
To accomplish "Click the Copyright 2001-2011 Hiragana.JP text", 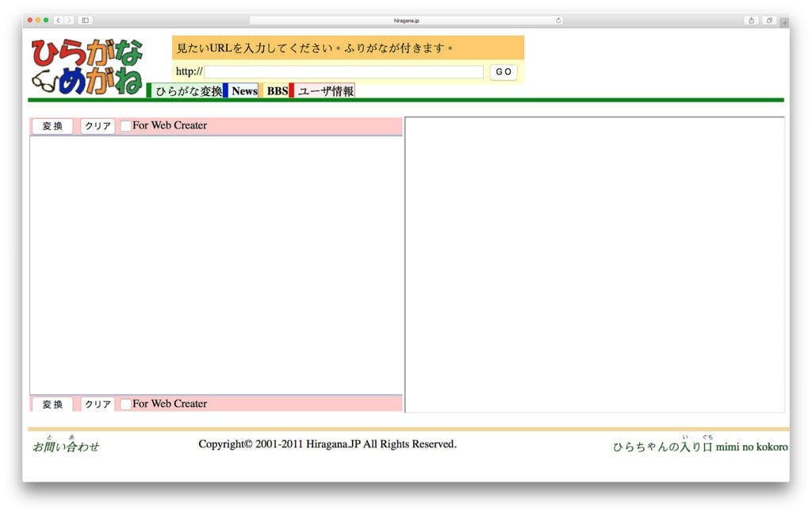I will click(327, 444).
